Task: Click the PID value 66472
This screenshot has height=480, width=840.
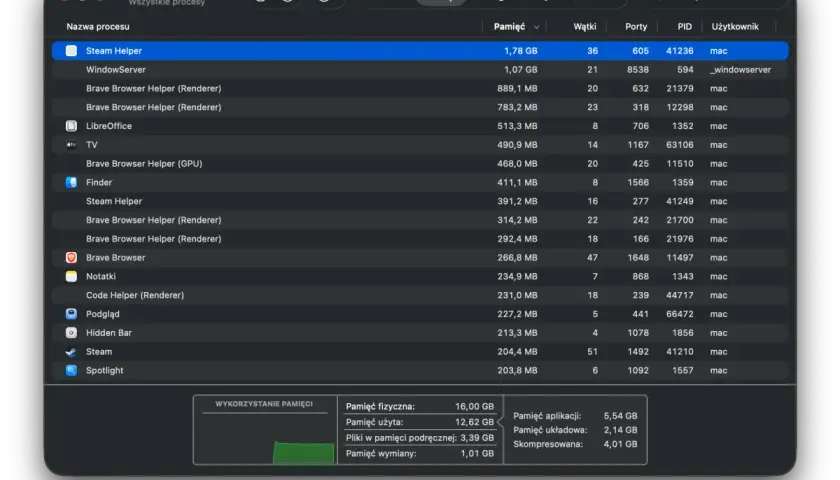Action: [680, 314]
